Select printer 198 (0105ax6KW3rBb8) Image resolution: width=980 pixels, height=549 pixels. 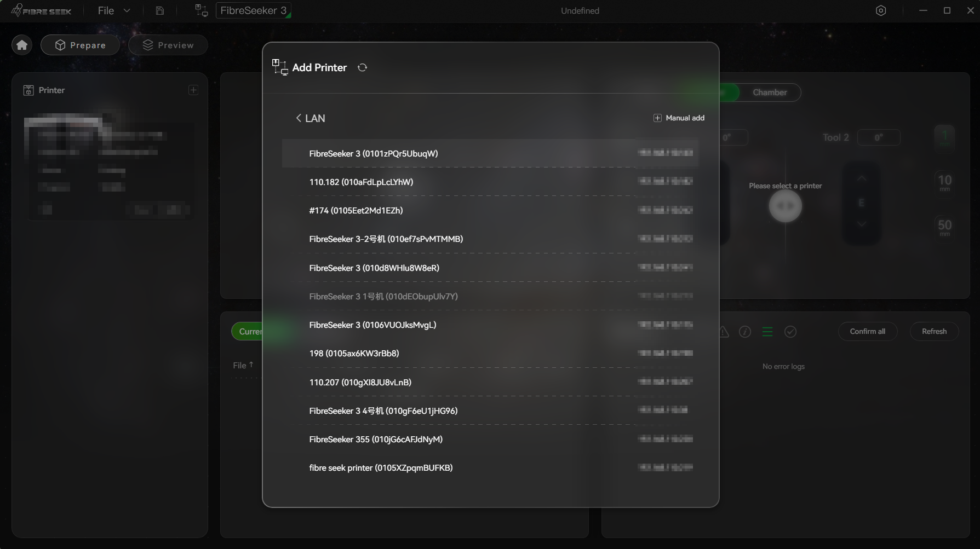[x=490, y=353]
